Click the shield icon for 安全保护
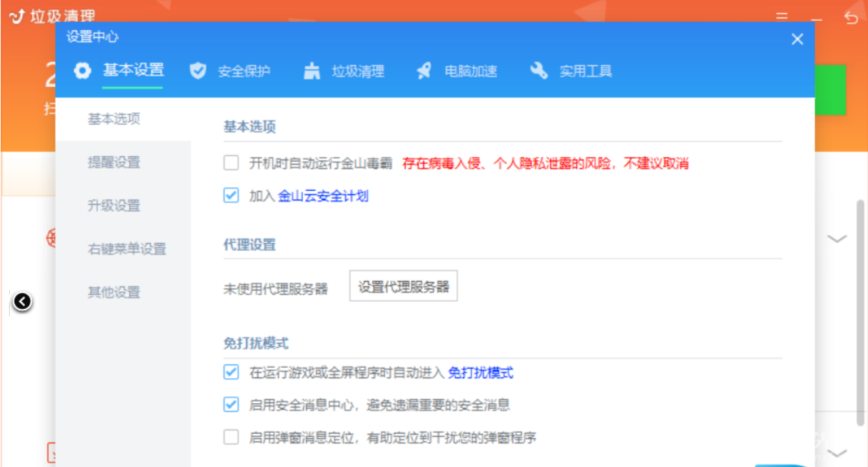The image size is (868, 467). [199, 71]
